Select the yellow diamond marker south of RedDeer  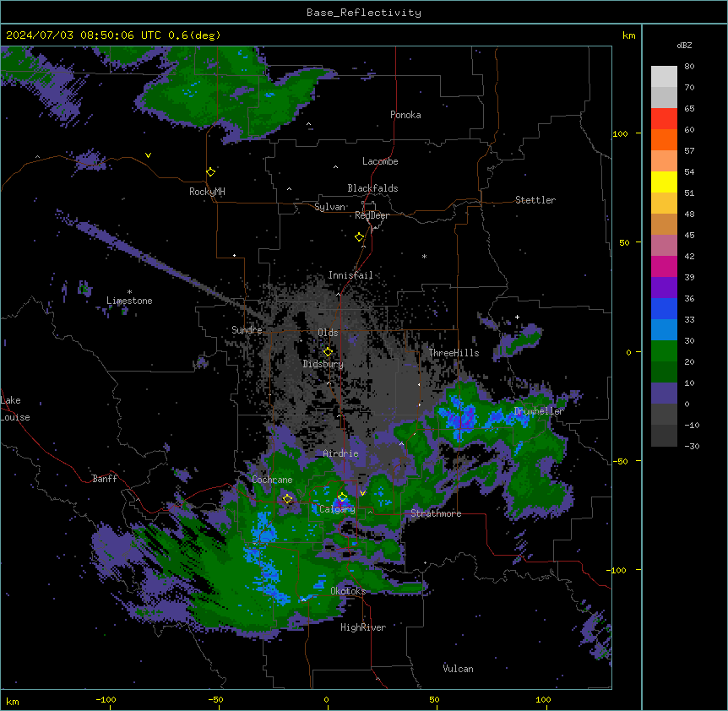[359, 237]
